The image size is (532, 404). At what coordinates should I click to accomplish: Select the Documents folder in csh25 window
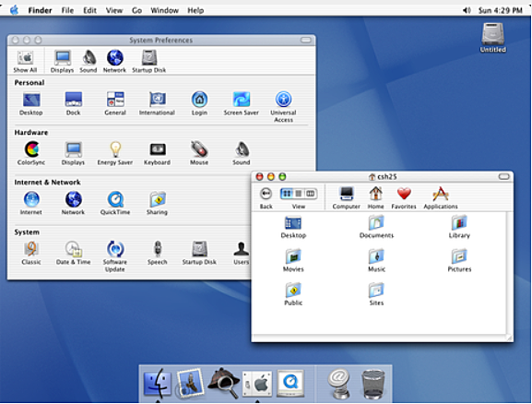(376, 227)
